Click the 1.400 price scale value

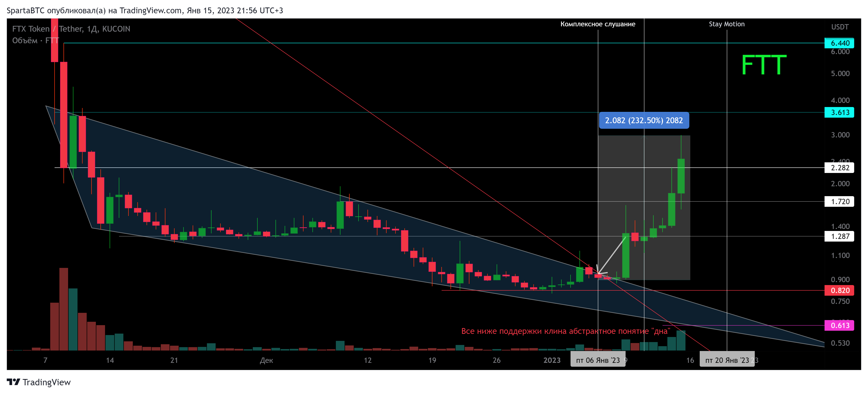[x=840, y=227]
